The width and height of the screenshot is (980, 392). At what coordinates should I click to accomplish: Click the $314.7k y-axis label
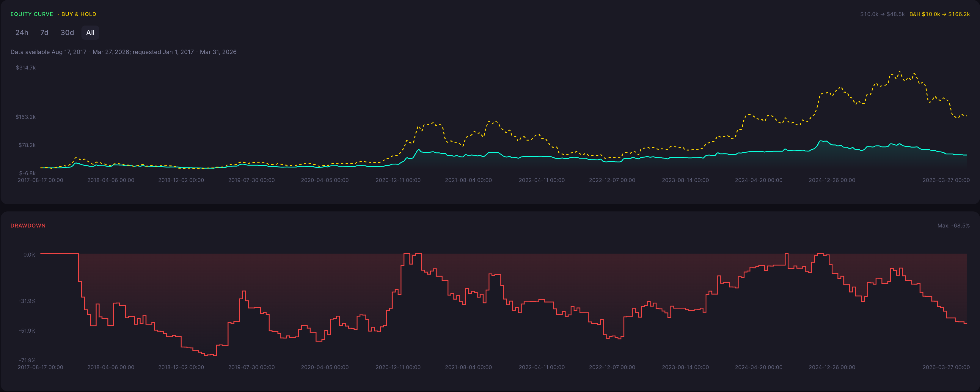pyautogui.click(x=26, y=68)
